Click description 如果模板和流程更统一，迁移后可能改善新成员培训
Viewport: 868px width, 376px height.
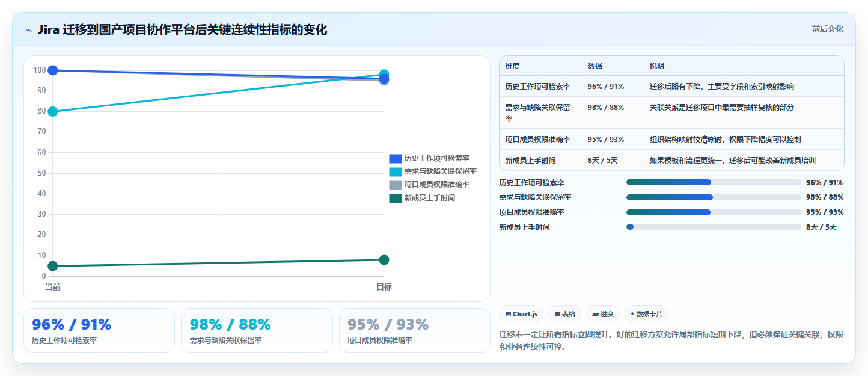point(732,161)
